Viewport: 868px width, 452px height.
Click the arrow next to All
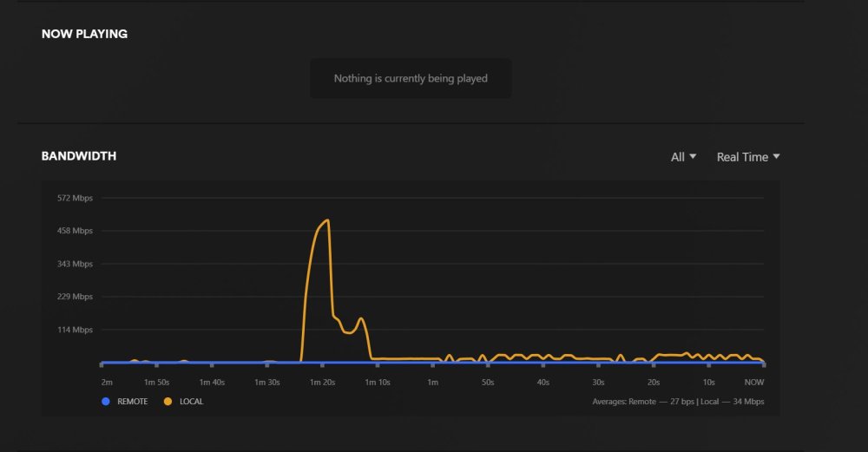point(693,156)
